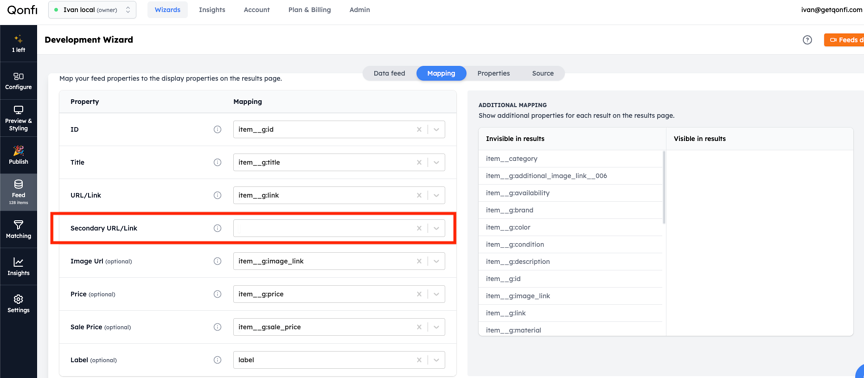
Task: Click the help question mark icon
Action: click(x=807, y=40)
